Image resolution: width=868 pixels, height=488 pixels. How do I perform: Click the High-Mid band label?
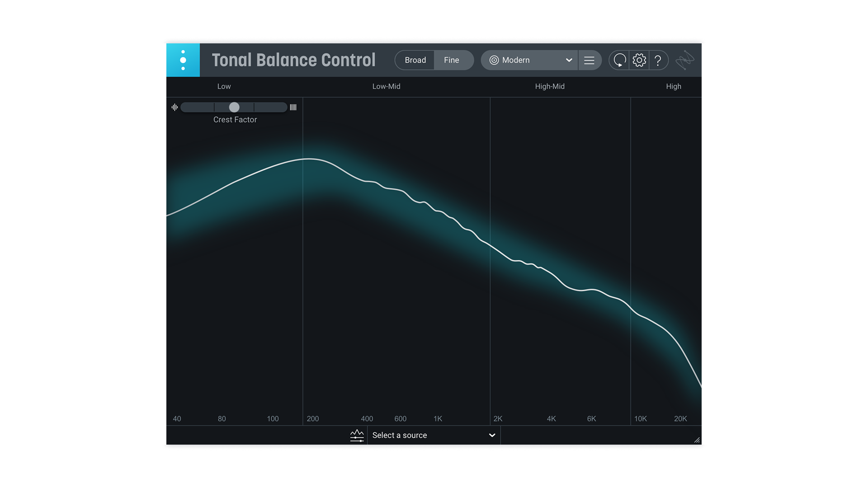(x=550, y=86)
